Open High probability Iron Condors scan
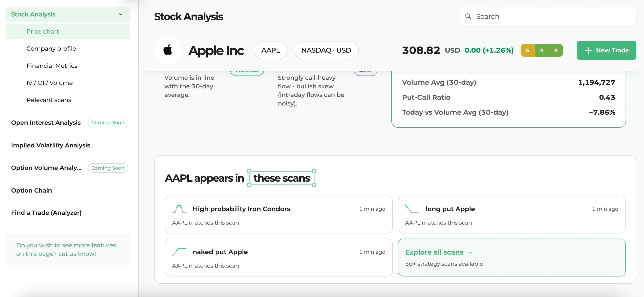Viewport: 644px width, 297px height. (x=279, y=215)
